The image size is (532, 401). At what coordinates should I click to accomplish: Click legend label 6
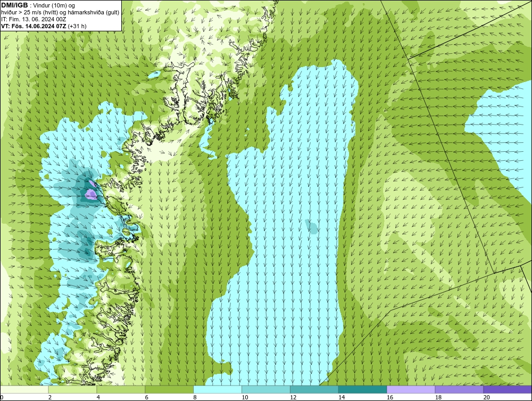147,397
